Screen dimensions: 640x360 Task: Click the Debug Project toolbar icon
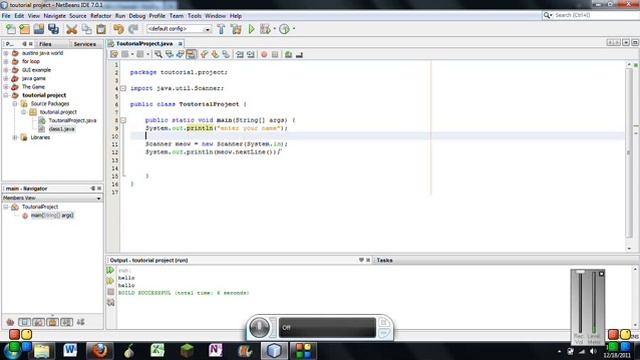[265, 29]
